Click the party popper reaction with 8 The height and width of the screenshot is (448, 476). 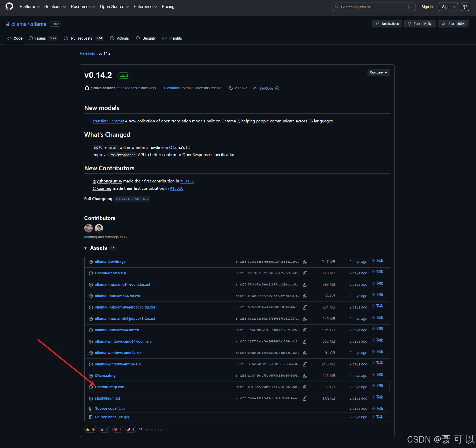click(x=105, y=430)
